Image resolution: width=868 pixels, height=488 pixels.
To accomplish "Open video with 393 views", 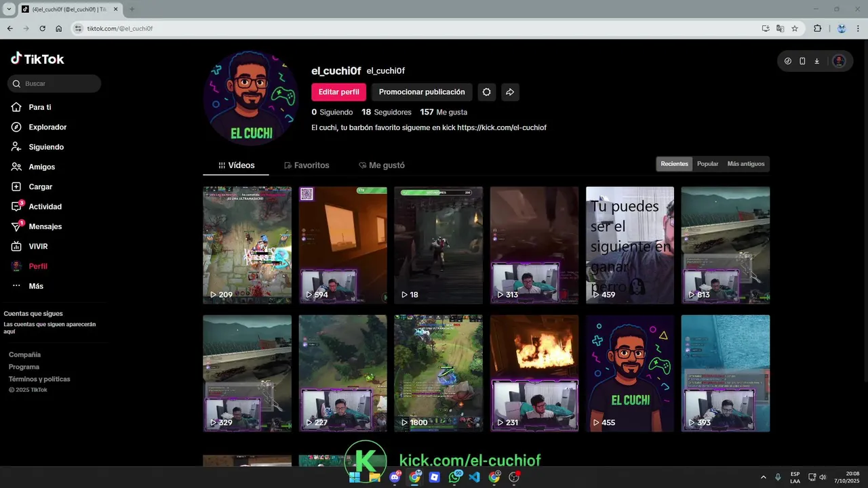I will coord(726,373).
